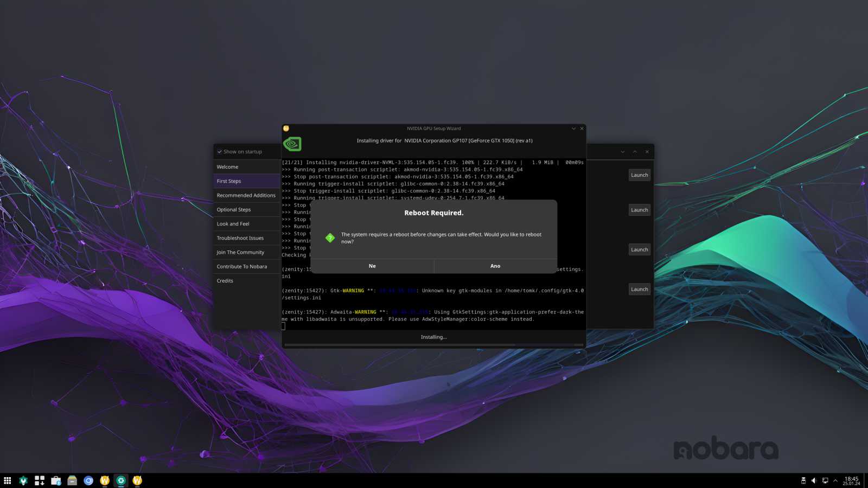Launch the blue Chromium browser icon
Image resolution: width=868 pixels, height=488 pixels.
(88, 480)
